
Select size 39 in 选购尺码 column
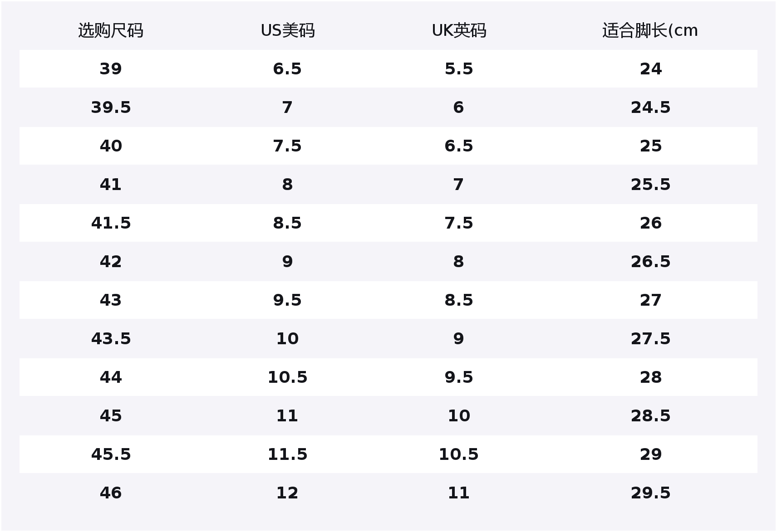tap(111, 69)
